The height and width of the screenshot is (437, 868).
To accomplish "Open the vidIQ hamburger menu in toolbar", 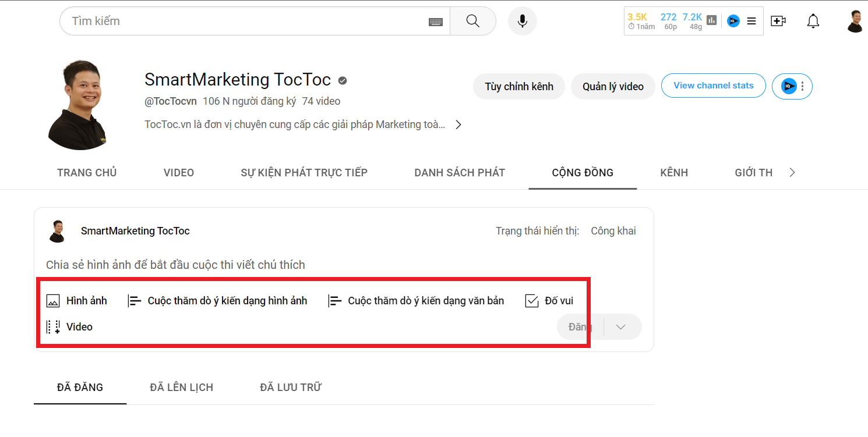I will tap(751, 21).
